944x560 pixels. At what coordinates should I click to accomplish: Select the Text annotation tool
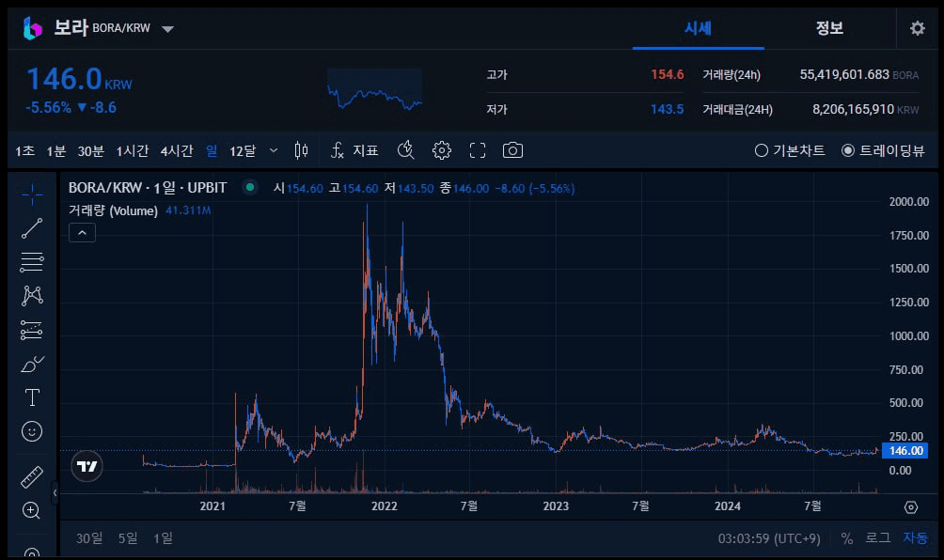[32, 397]
